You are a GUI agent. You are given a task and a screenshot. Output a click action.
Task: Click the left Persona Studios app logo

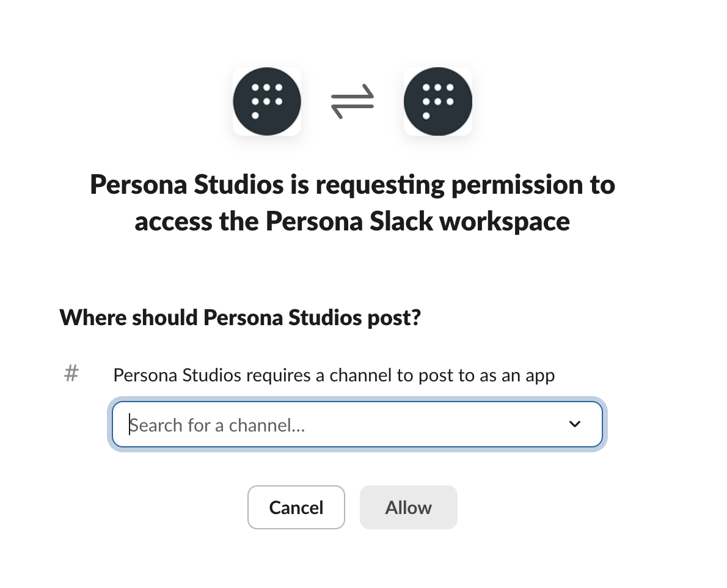click(267, 101)
